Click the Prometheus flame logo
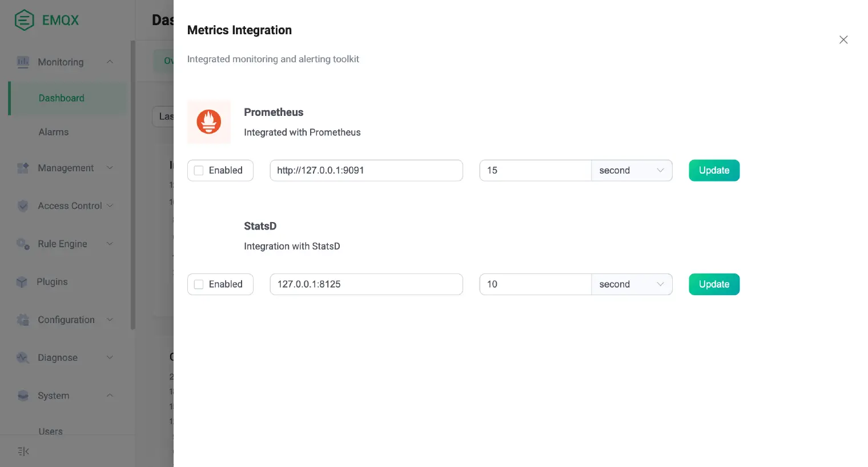 coord(209,122)
